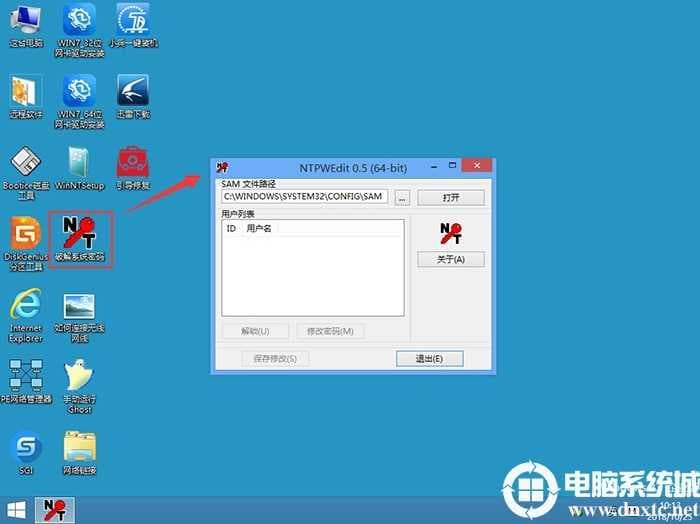Open the DiskGenius partition tool icon

[x=25, y=236]
